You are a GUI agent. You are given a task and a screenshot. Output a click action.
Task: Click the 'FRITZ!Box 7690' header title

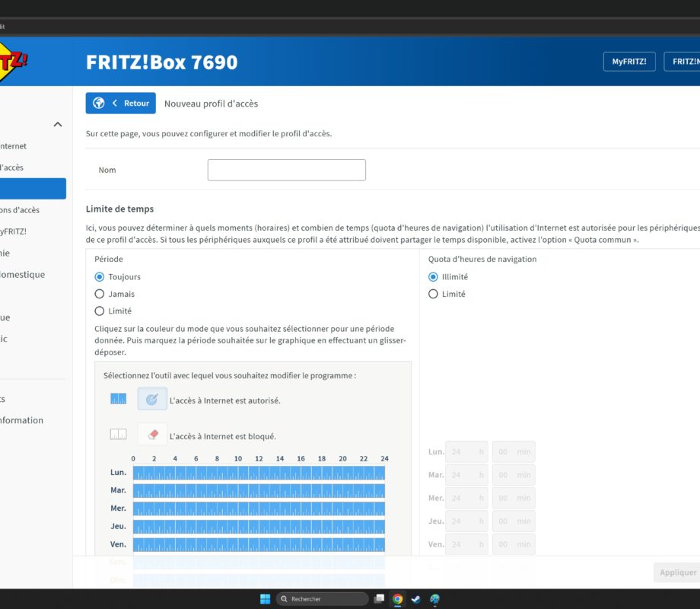click(x=161, y=62)
